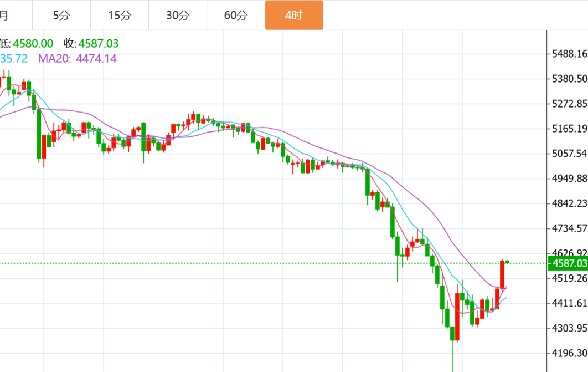The height and width of the screenshot is (372, 588).
Task: Click the 低 low price 4580.00 text
Action: (28, 43)
